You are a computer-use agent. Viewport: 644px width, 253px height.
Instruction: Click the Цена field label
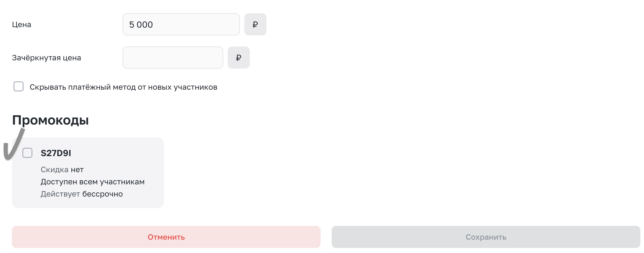22,25
